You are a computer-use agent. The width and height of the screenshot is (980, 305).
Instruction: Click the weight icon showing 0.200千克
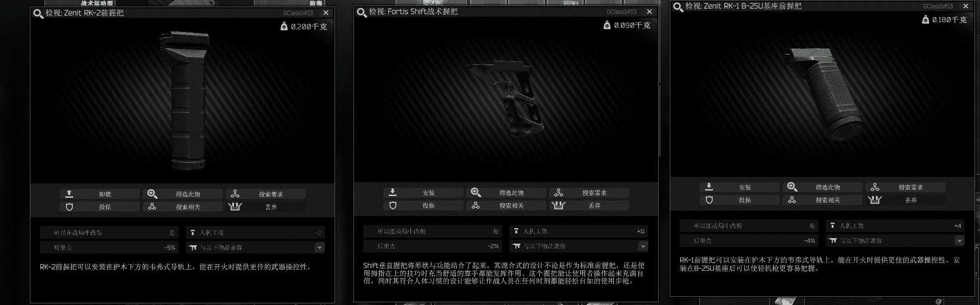point(284,26)
